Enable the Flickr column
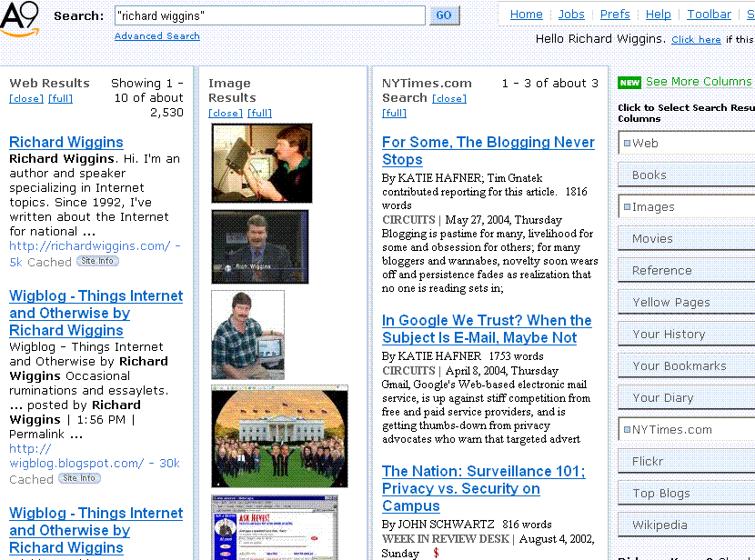755x560 pixels. coord(687,462)
